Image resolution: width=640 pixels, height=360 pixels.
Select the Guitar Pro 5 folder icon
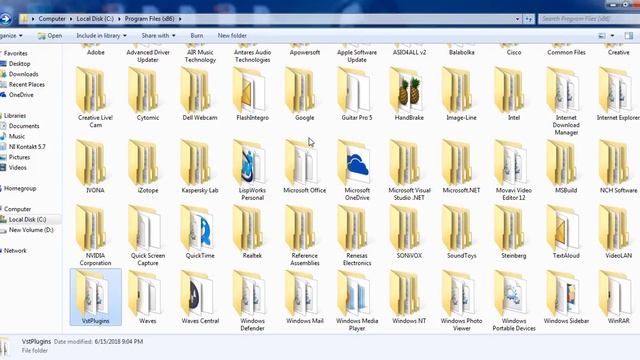(x=354, y=91)
